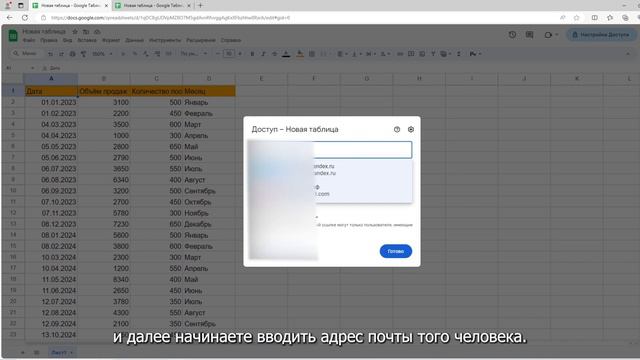The height and width of the screenshot is (360, 640).
Task: Click the add people email field
Action: (x=362, y=150)
